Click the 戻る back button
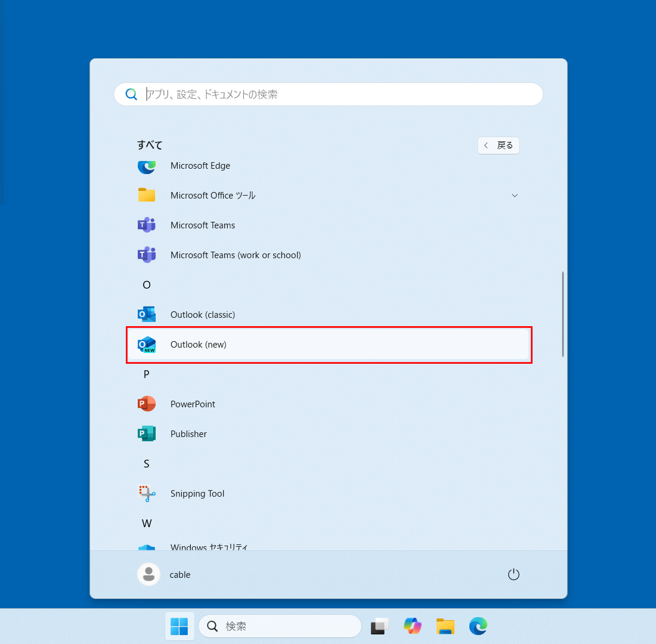Viewport: 656px width, 644px height. coord(499,145)
